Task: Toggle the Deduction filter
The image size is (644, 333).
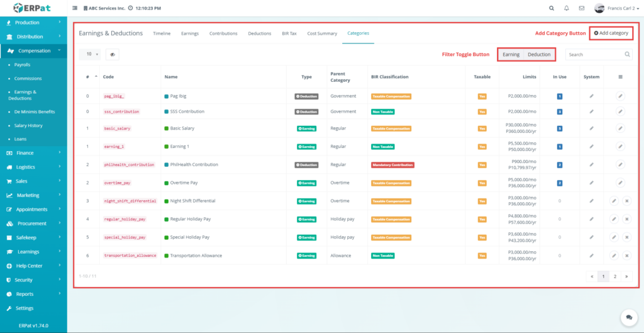Action: [539, 55]
